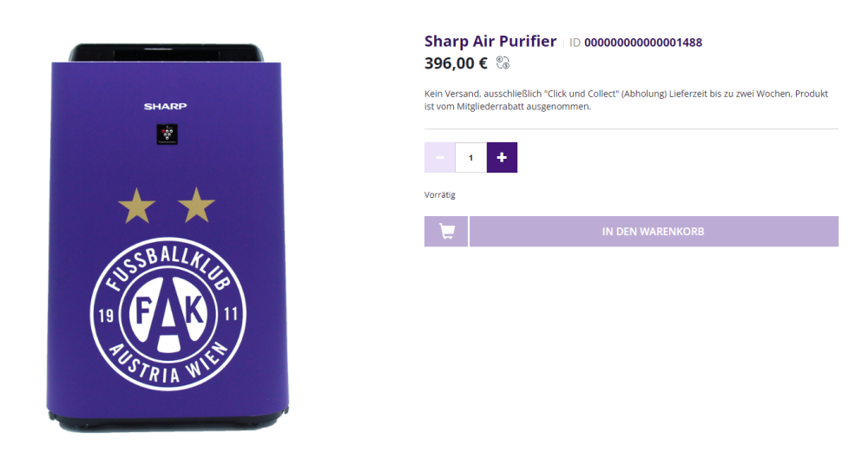Click the 396,00 € price
Viewport: 868px width, 452px height.
click(x=457, y=63)
